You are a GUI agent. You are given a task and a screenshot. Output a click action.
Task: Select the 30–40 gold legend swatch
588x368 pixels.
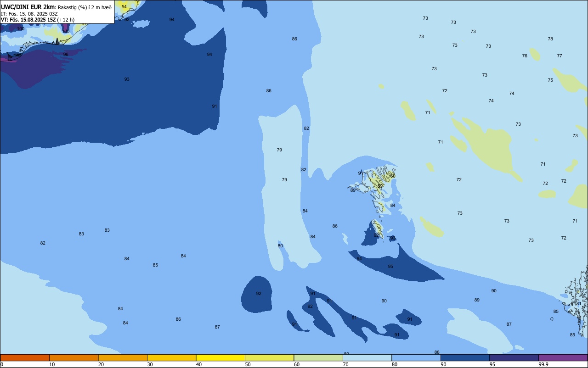171,357
